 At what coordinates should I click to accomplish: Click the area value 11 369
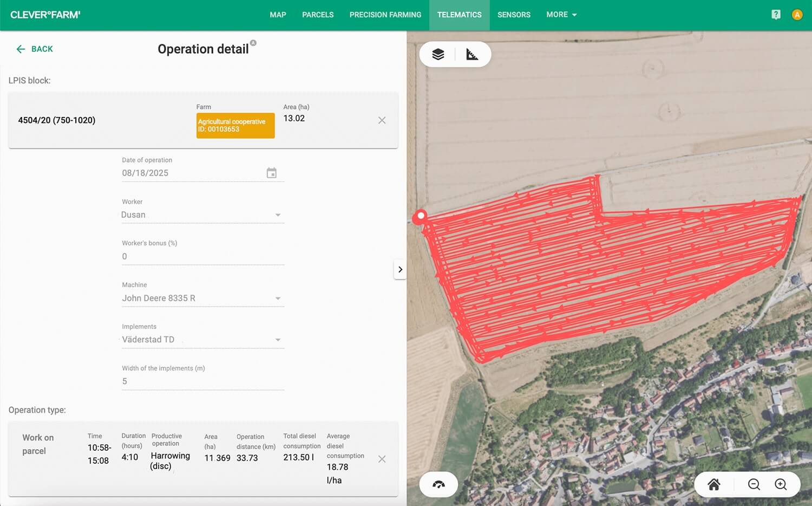217,458
